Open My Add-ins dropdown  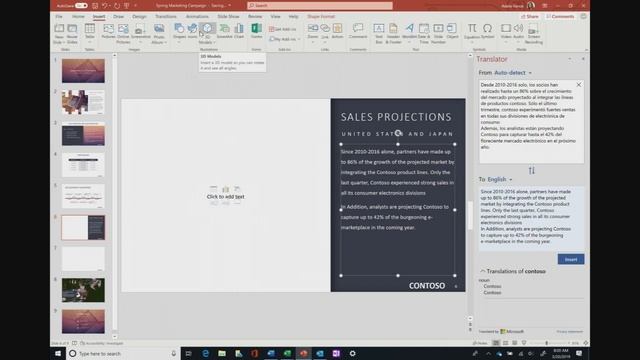[284, 39]
